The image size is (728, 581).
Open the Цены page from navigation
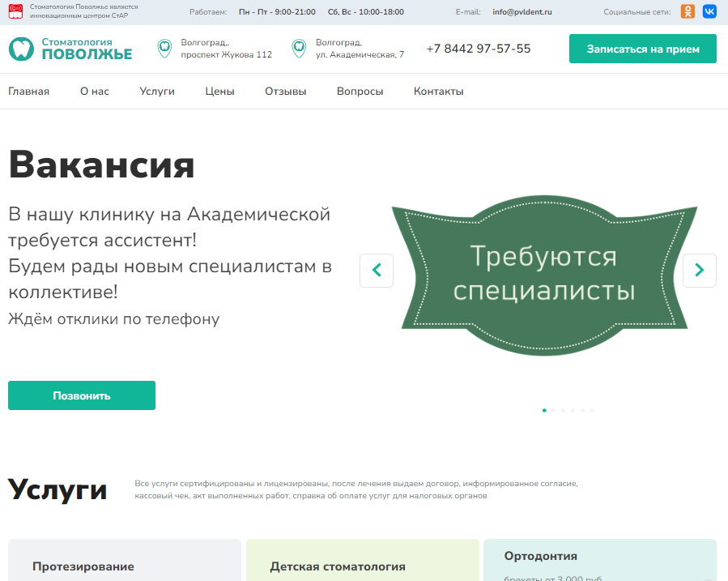tap(219, 92)
